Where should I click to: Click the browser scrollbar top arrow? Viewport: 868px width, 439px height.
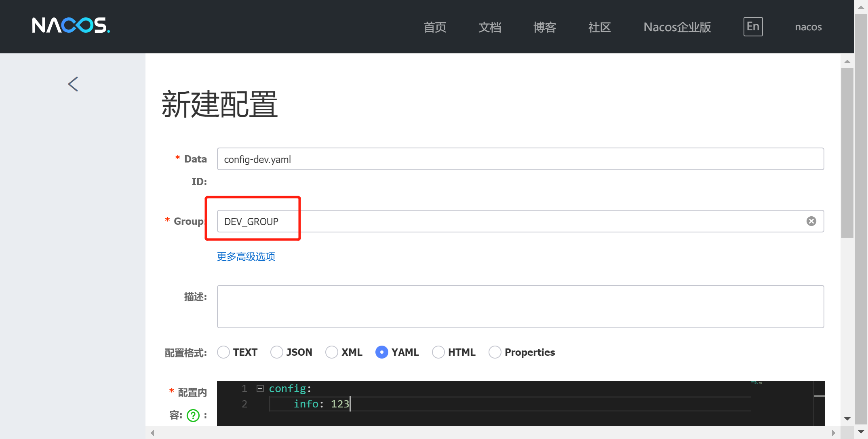861,7
